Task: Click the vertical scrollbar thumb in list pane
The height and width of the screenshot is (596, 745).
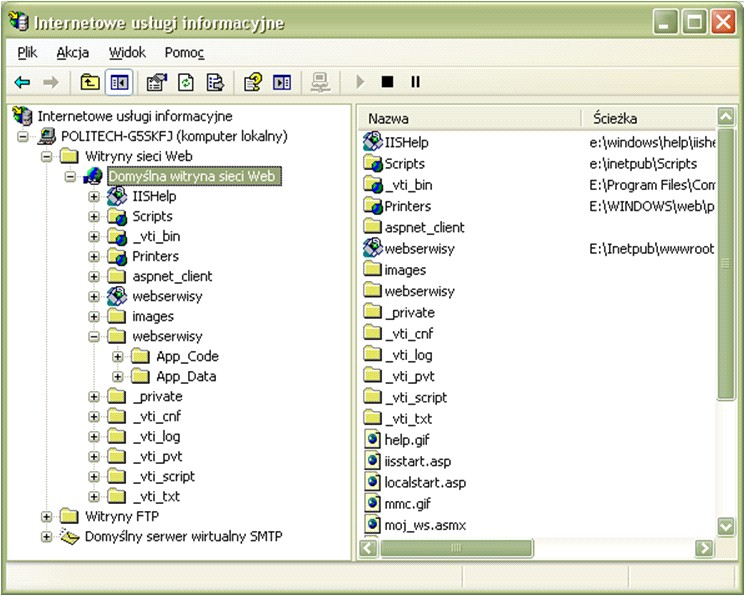Action: tap(726, 264)
